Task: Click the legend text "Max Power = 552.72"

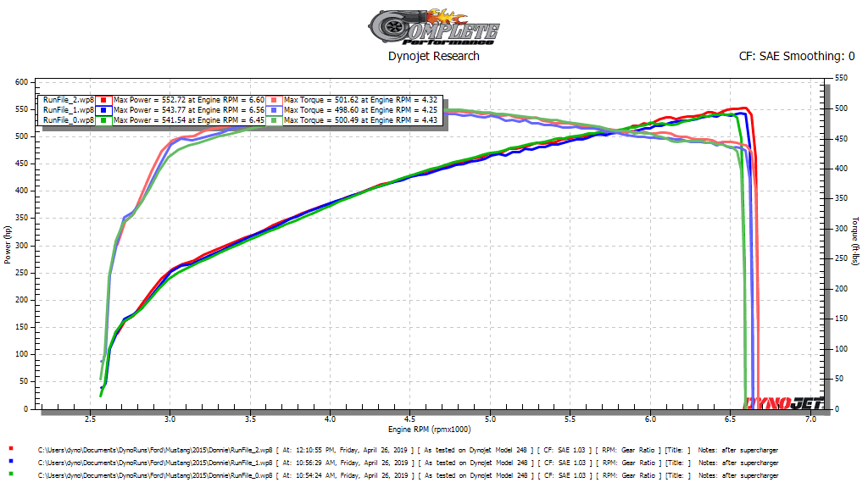Action: pos(149,100)
